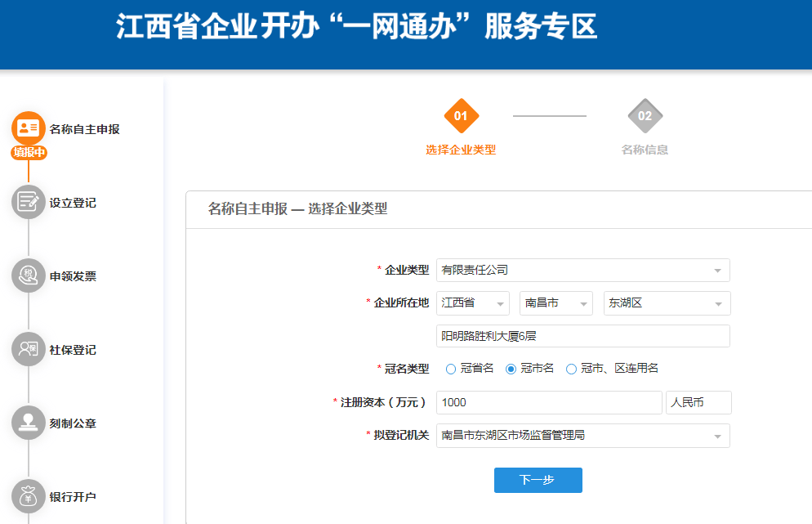The image size is (812, 524).
Task: Select the 冠省名 radio option
Action: click(x=451, y=368)
